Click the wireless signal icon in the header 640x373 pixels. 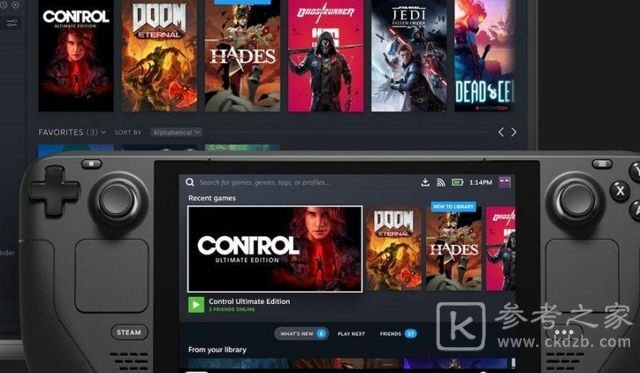[441, 182]
